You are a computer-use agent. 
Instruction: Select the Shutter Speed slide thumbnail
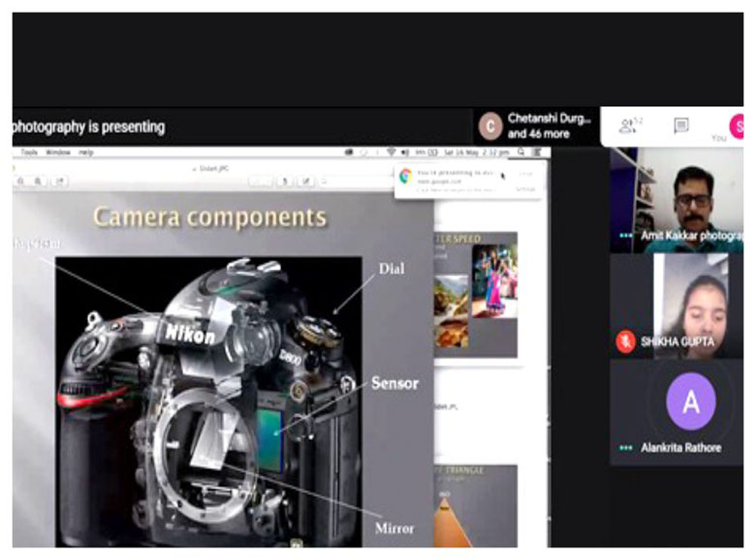point(476,295)
